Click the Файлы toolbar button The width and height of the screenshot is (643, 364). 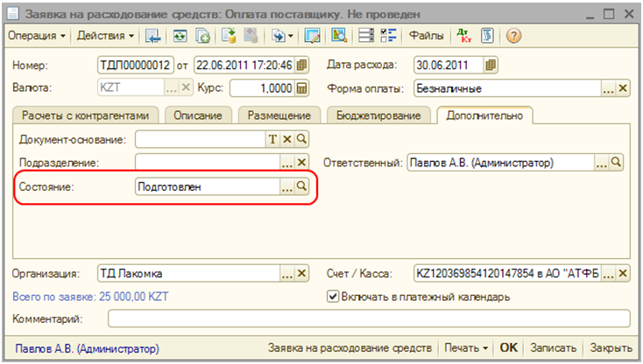[427, 36]
